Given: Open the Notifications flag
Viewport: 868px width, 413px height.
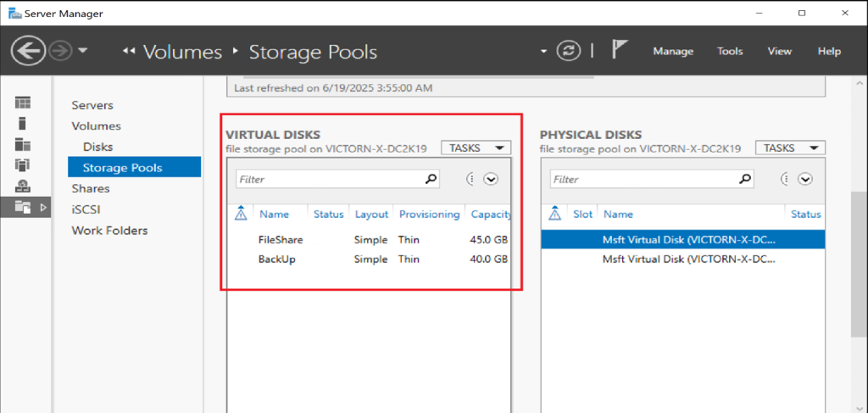Looking at the screenshot, I should [620, 50].
